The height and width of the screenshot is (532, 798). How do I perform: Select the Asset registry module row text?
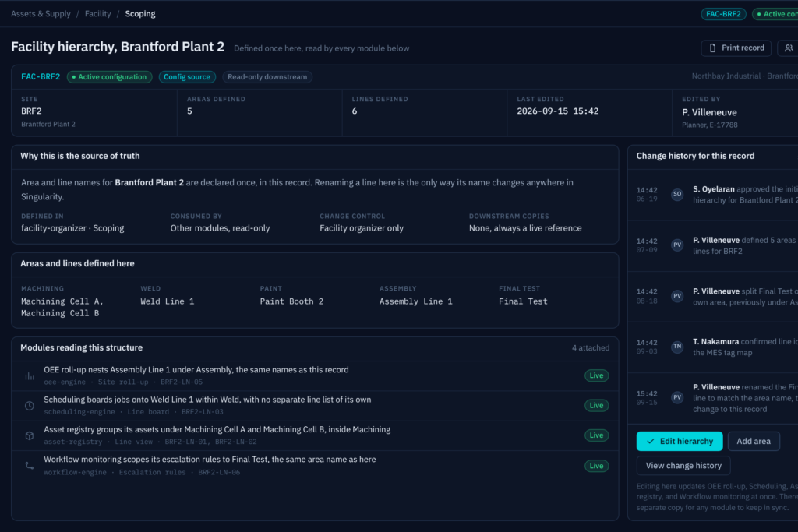[217, 430]
